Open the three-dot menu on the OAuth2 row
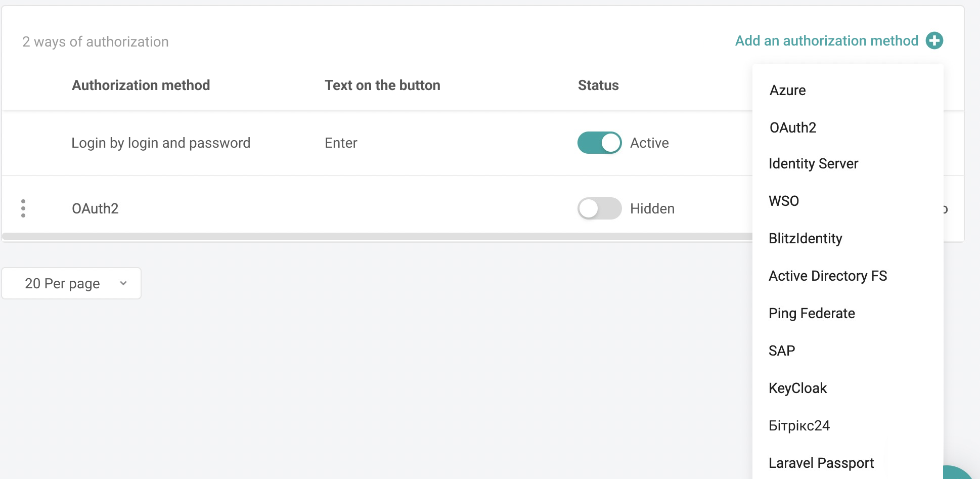Screen dimensions: 980x479 (23, 208)
